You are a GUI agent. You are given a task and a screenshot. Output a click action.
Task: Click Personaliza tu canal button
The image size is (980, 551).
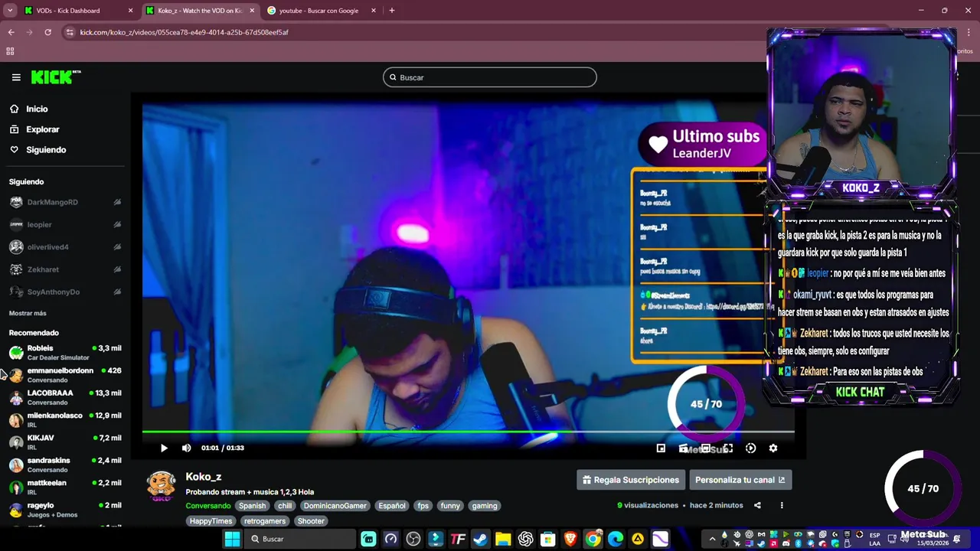click(740, 480)
